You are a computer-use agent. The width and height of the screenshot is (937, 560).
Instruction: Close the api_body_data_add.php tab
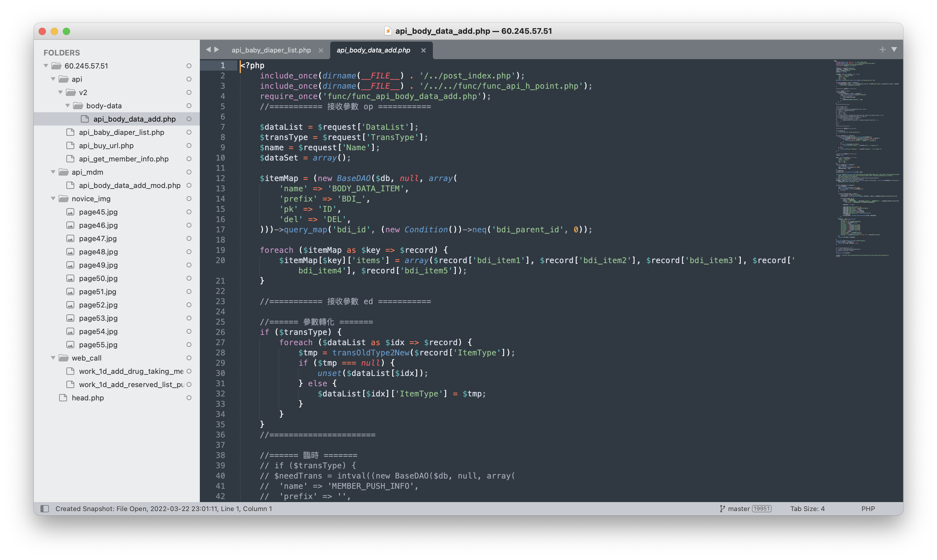point(424,50)
